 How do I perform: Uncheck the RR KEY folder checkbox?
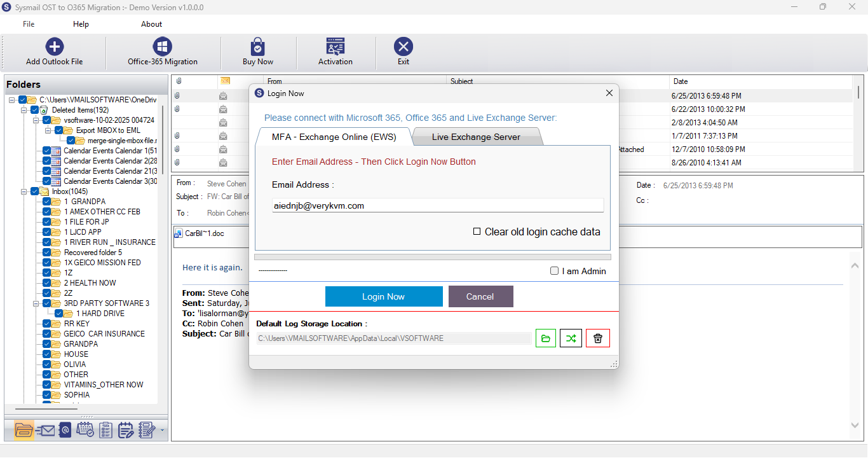click(x=46, y=324)
